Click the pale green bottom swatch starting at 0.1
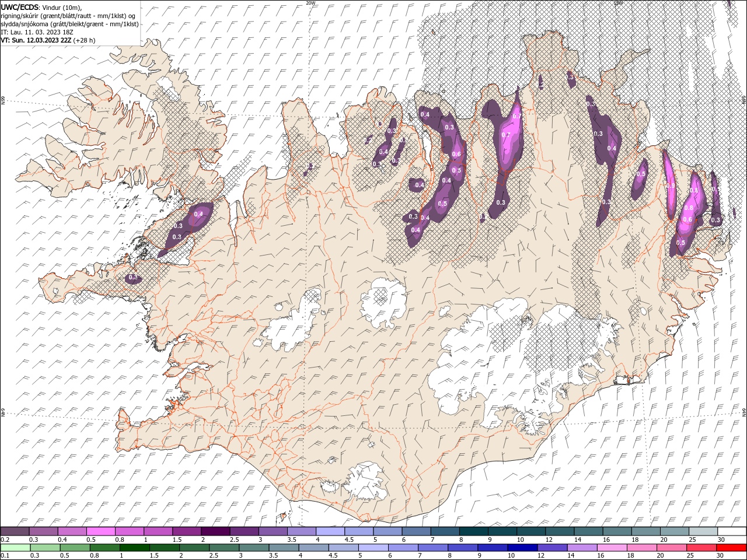747x560 pixels. coord(15,548)
